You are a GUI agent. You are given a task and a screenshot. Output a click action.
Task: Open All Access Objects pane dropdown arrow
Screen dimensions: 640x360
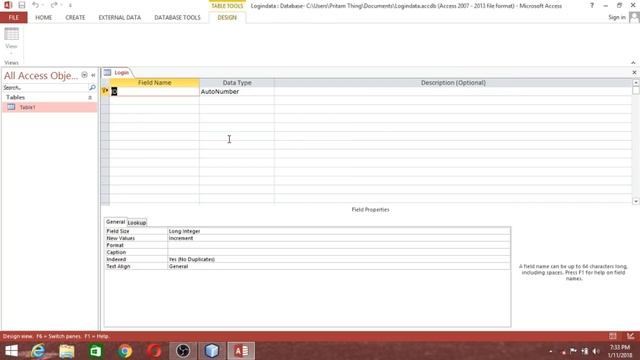[84, 75]
